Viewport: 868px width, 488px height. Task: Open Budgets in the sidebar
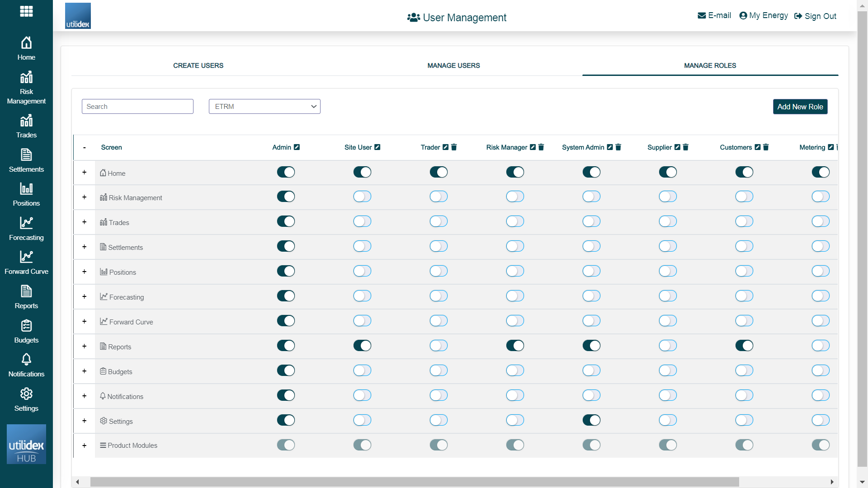click(x=26, y=331)
